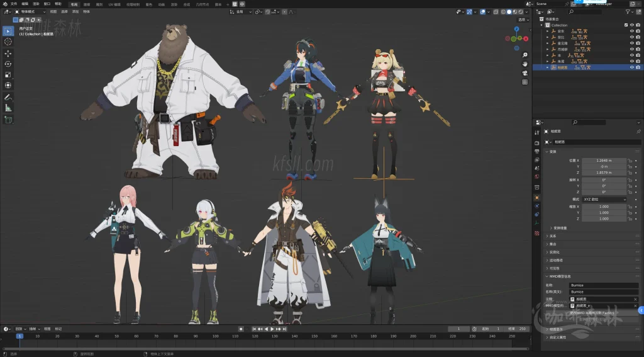Open the 添加 Add menu in viewport
The image size is (644, 357).
(75, 12)
